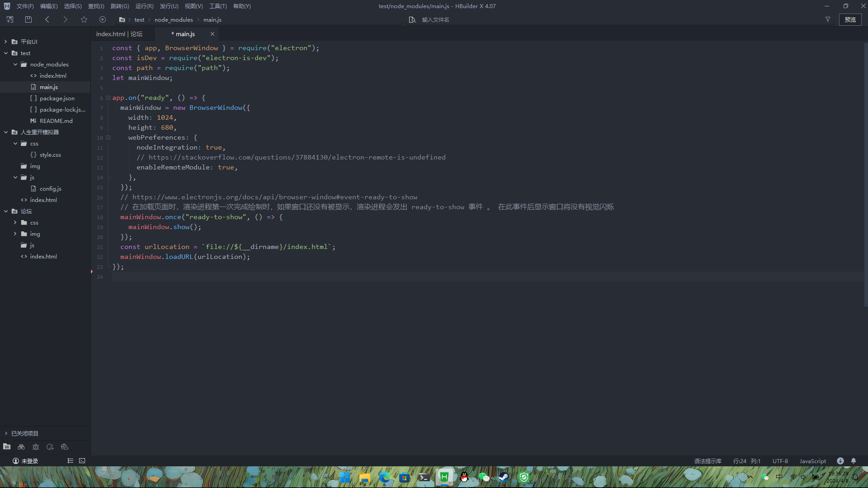Click breadcrumb test segment
868x488 pixels.
click(139, 19)
